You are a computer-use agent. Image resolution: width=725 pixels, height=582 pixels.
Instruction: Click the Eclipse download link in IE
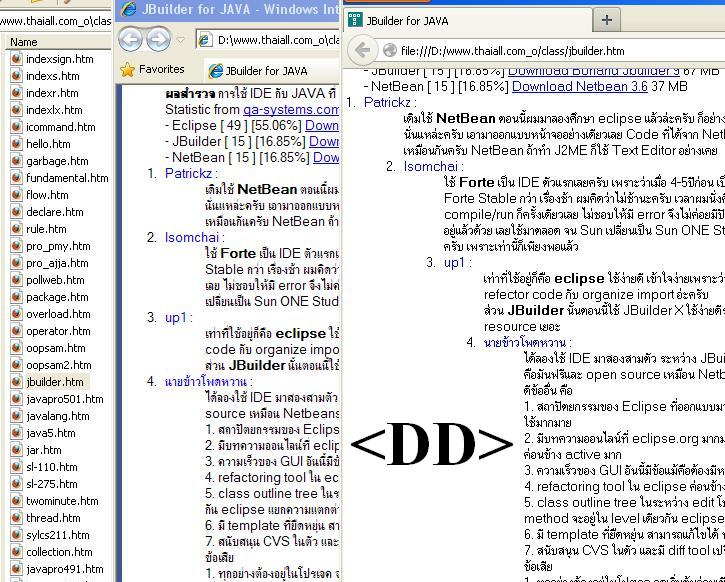click(322, 126)
